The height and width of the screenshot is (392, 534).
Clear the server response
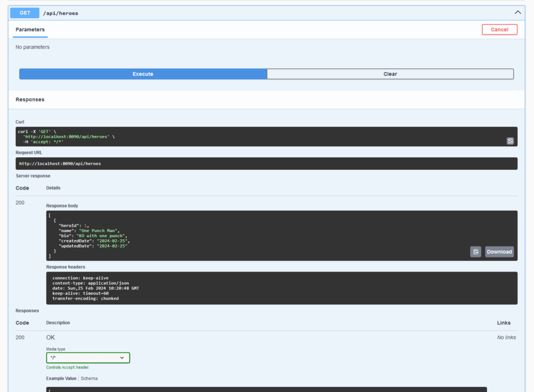pos(390,73)
